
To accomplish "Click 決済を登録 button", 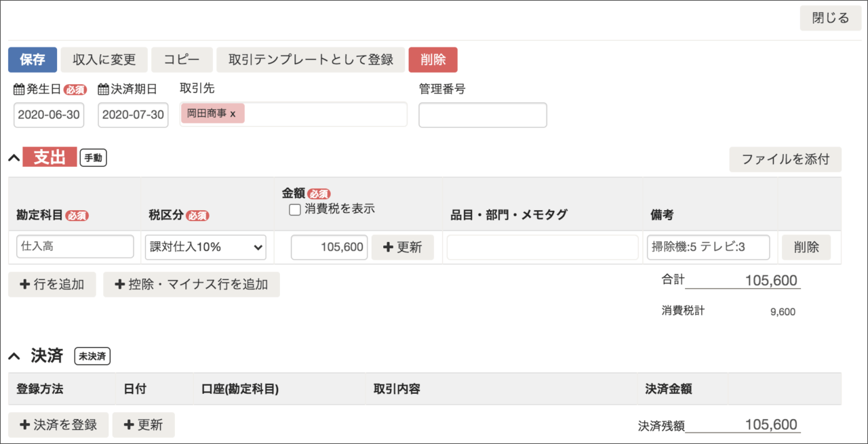I will (58, 425).
